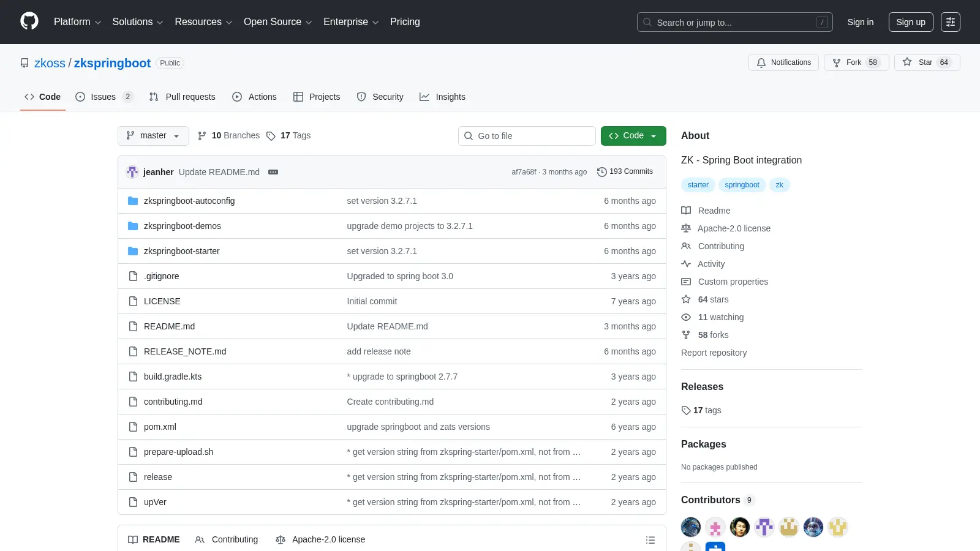Focus the Search or jump to field
980x551 pixels.
pos(735,22)
